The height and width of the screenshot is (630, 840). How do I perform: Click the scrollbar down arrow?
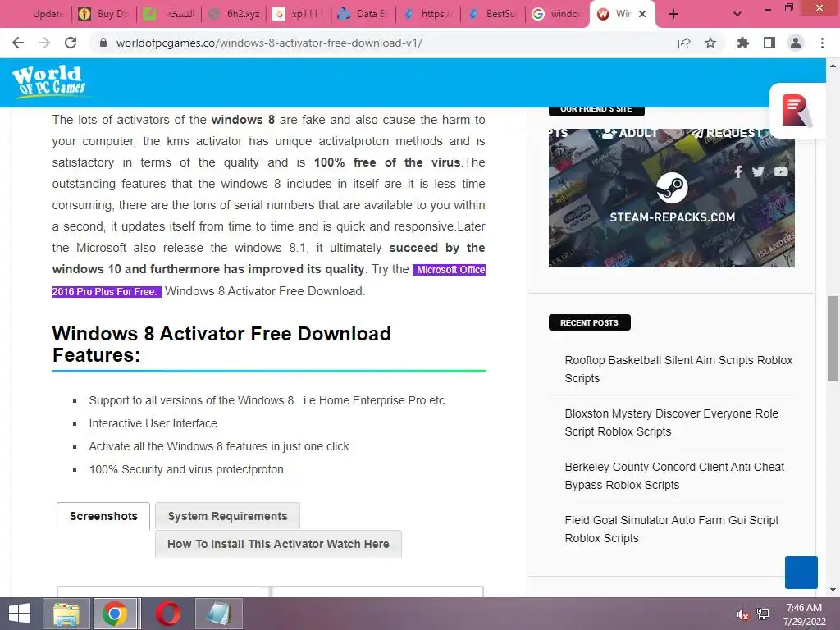(833, 591)
